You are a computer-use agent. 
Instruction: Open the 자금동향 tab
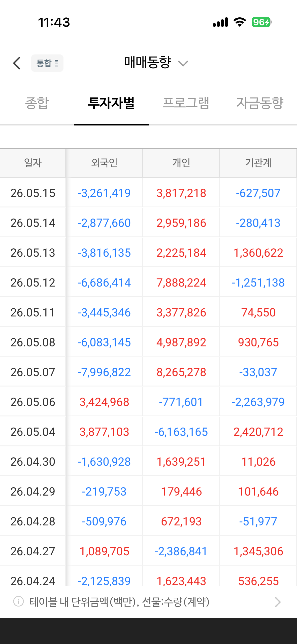point(260,103)
